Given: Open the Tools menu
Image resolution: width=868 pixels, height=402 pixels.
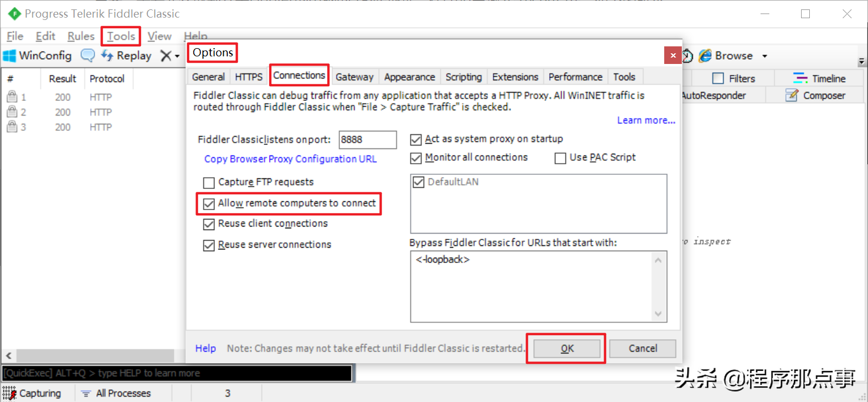Looking at the screenshot, I should [121, 36].
